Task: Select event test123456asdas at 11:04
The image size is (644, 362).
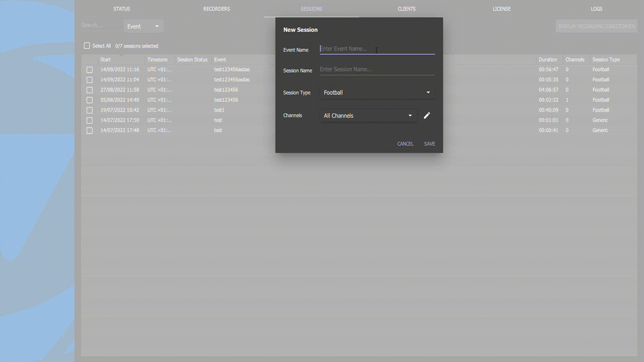Action: tap(232, 79)
